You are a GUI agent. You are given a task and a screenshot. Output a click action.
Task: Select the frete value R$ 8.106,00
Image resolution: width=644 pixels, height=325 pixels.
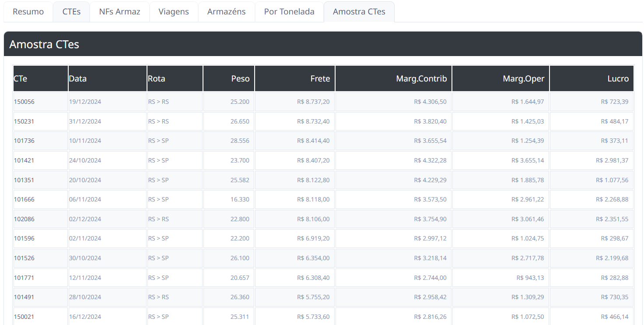click(x=294, y=219)
